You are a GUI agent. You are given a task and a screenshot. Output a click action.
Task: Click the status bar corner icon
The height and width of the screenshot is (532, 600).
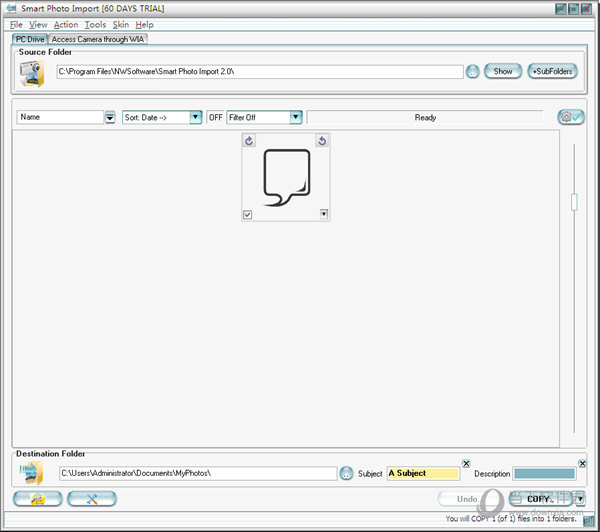pyautogui.click(x=589, y=521)
